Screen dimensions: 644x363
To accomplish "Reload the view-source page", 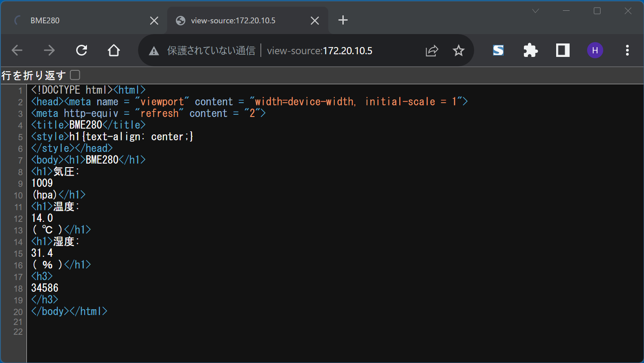I will [82, 50].
